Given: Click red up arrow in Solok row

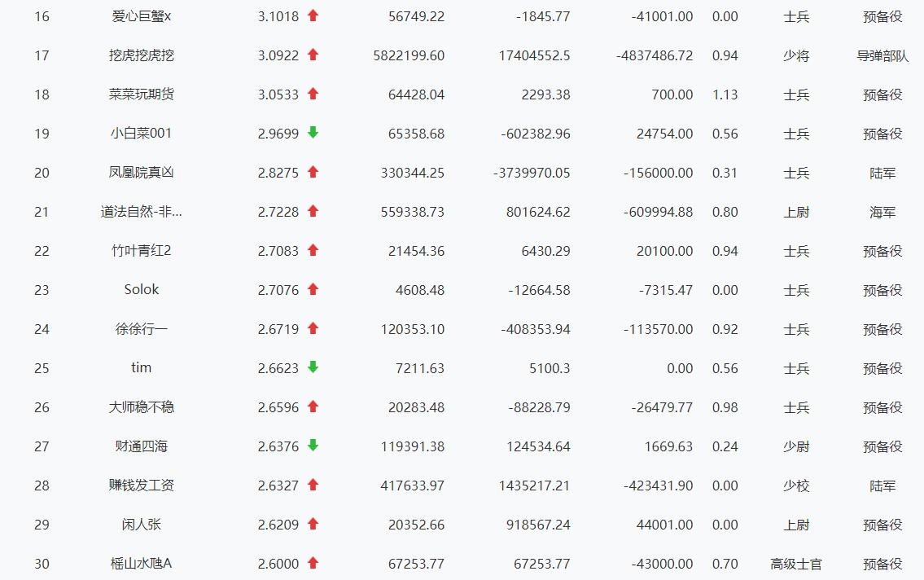Looking at the screenshot, I should [313, 289].
